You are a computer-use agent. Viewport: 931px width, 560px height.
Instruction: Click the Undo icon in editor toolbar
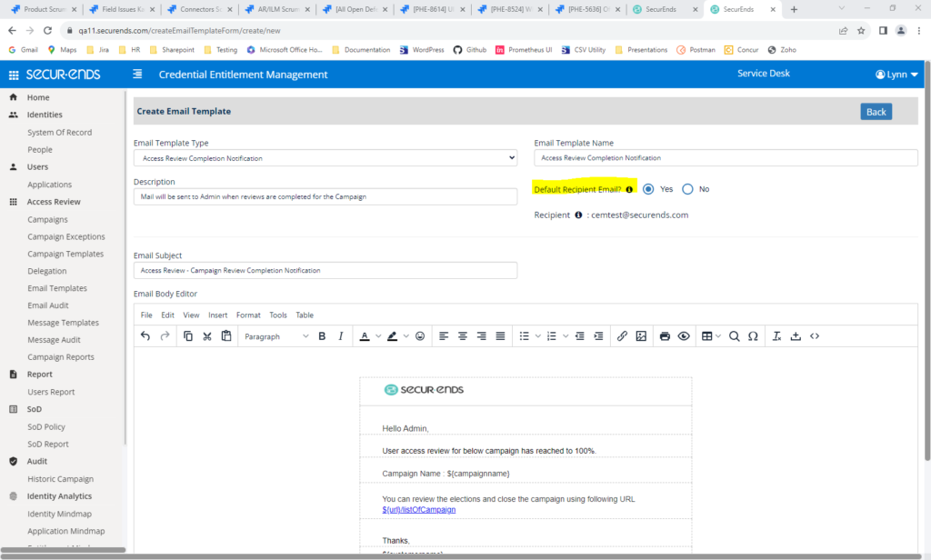coord(145,336)
